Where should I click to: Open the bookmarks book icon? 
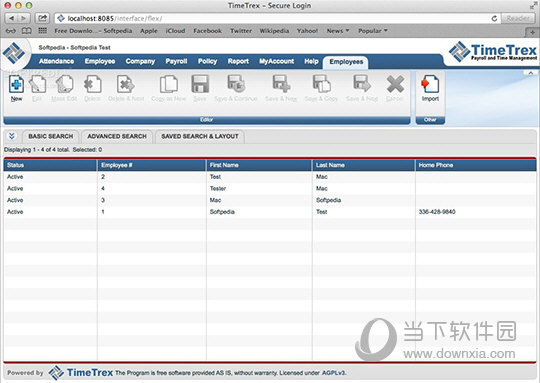[27, 31]
